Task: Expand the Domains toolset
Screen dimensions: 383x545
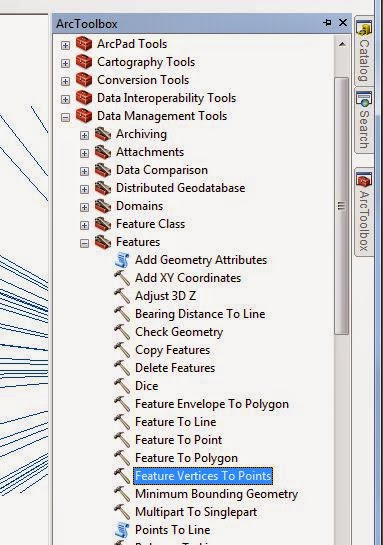Action: (x=84, y=208)
